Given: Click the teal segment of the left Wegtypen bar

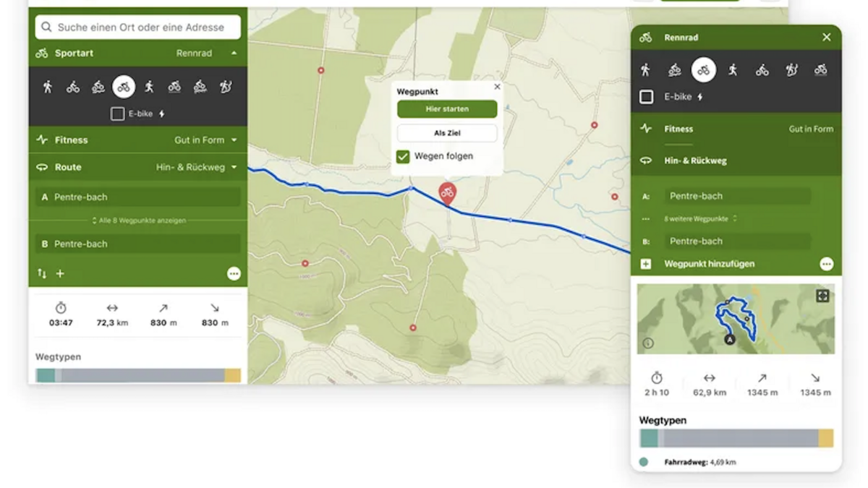Looking at the screenshot, I should click(46, 375).
